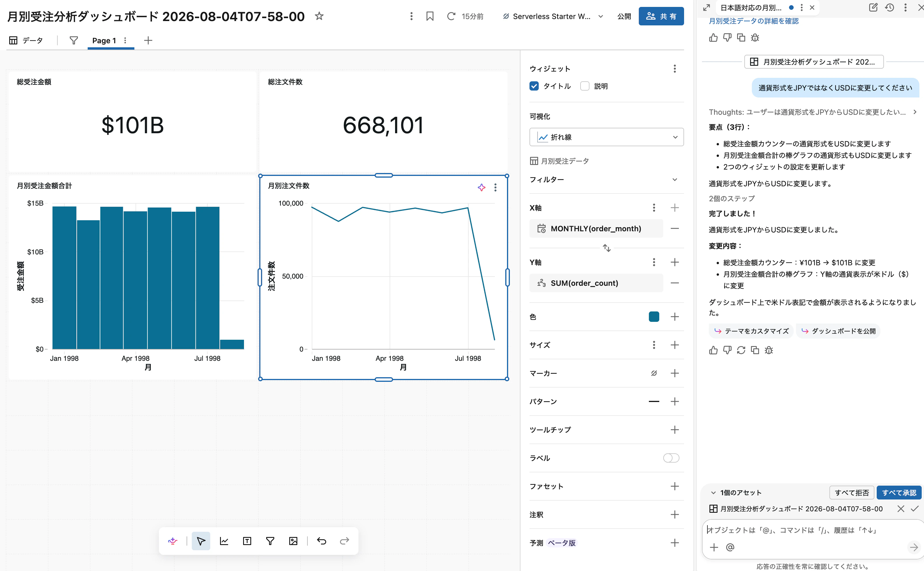Open the ウィジェット section options menu
Screen dimensions: 924x571
[x=675, y=69]
